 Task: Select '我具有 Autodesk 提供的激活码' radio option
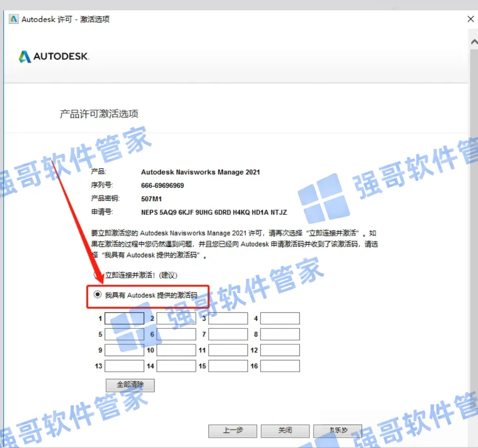click(98, 294)
